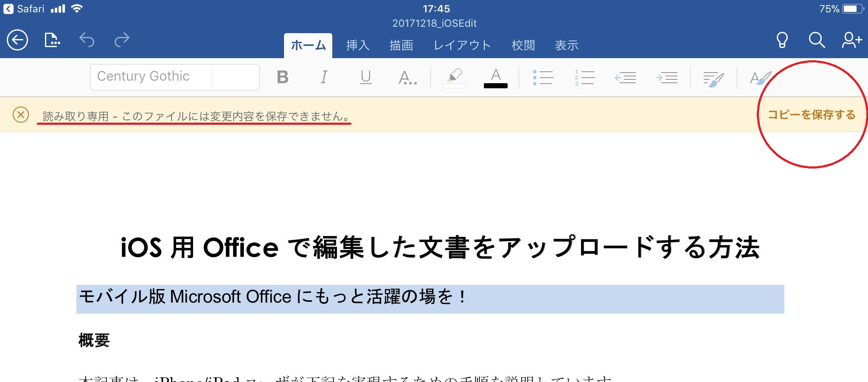Viewport: 868px width, 382px height.
Task: Open the 校閲 tab
Action: pos(523,45)
